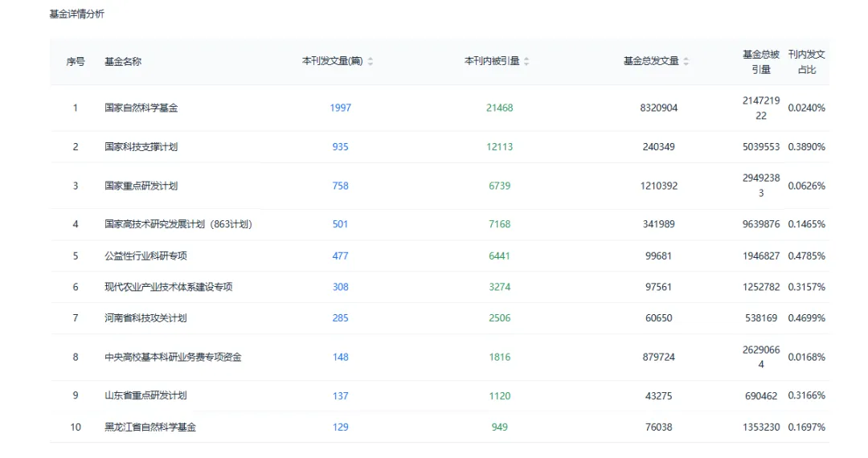Click the 本刊内被引量 header label
Viewport: 868px width, 458px height.
pyautogui.click(x=492, y=61)
